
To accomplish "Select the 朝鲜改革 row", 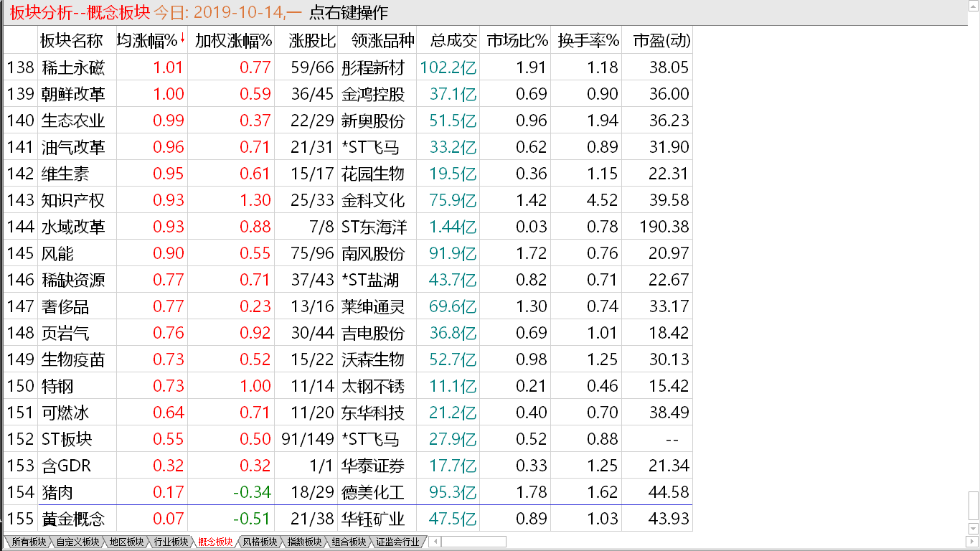I will [348, 94].
